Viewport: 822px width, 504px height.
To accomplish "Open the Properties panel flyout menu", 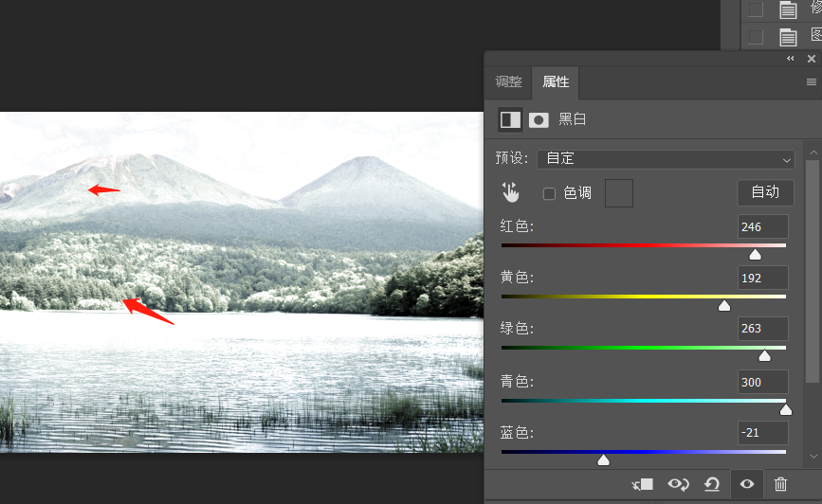I will click(811, 81).
